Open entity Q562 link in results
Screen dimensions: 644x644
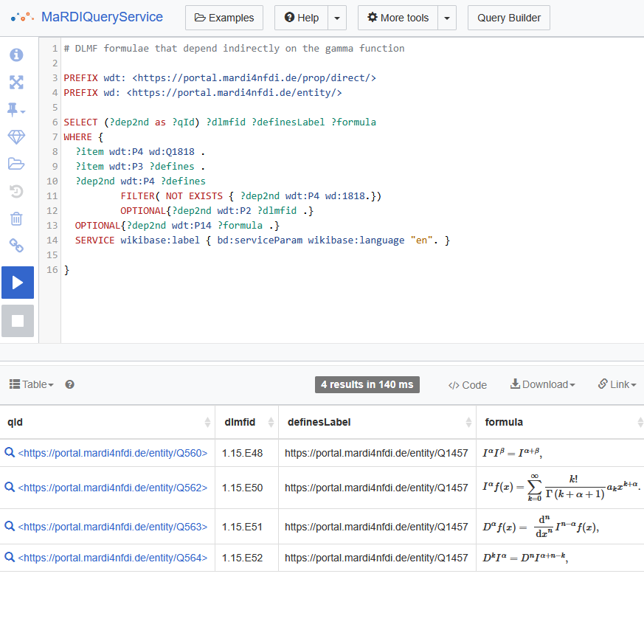(112, 488)
